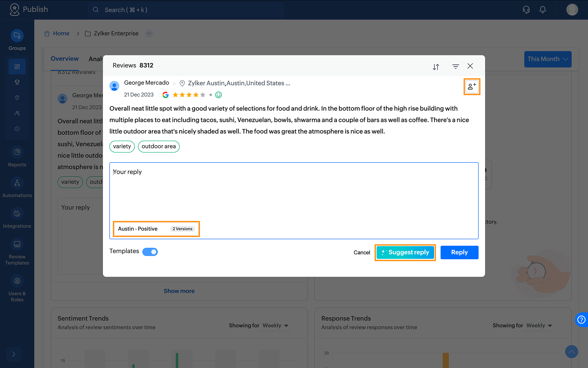Image resolution: width=588 pixels, height=368 pixels.
Task: Click the Suggest reply button
Action: [x=405, y=252]
